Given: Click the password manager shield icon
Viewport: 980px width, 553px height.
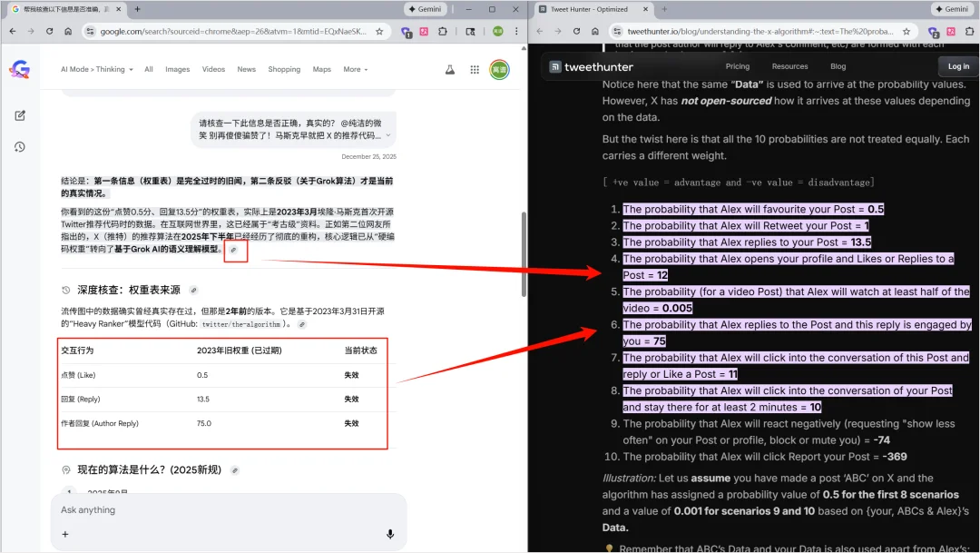Looking at the screenshot, I should (406, 31).
